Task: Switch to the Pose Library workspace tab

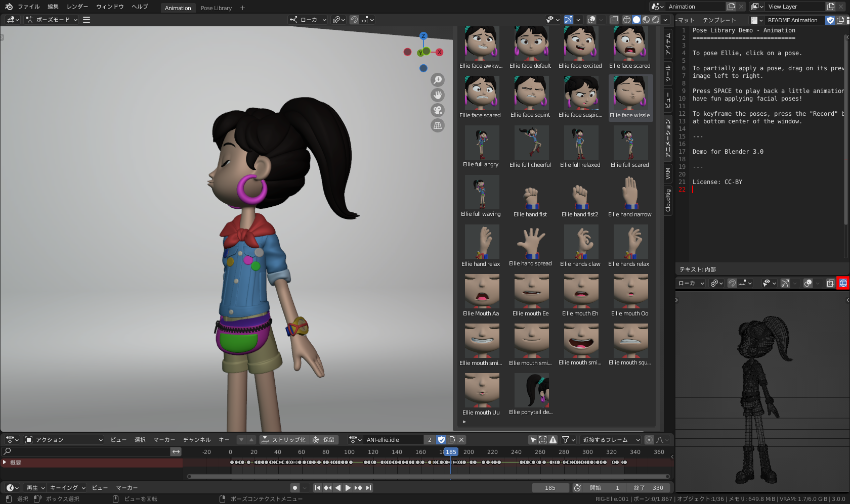Action: [x=216, y=8]
